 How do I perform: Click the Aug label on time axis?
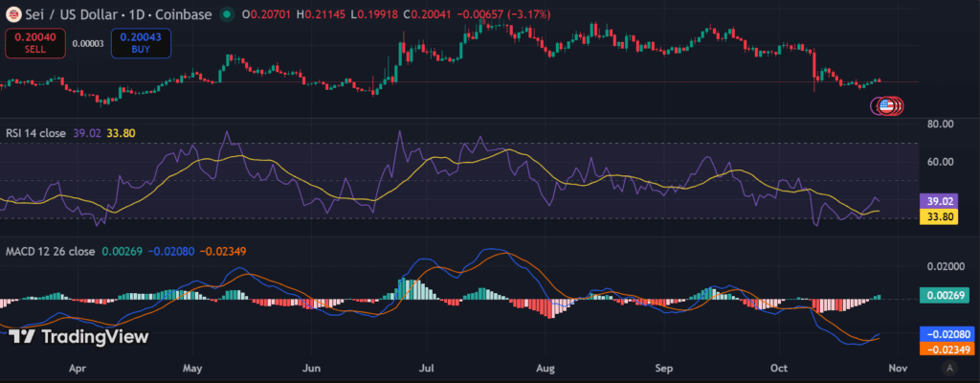(x=546, y=367)
